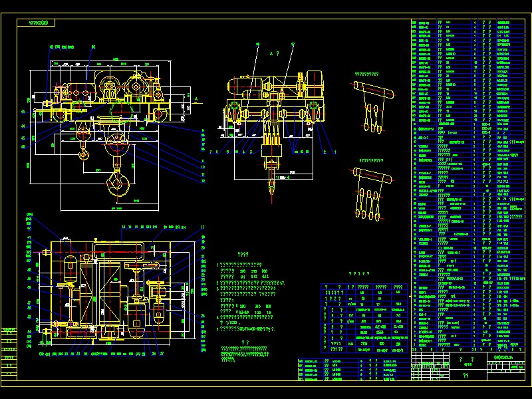This screenshot has height=399, width=532.
Task: Click the note line containing '1/1000'
Action: (231, 323)
